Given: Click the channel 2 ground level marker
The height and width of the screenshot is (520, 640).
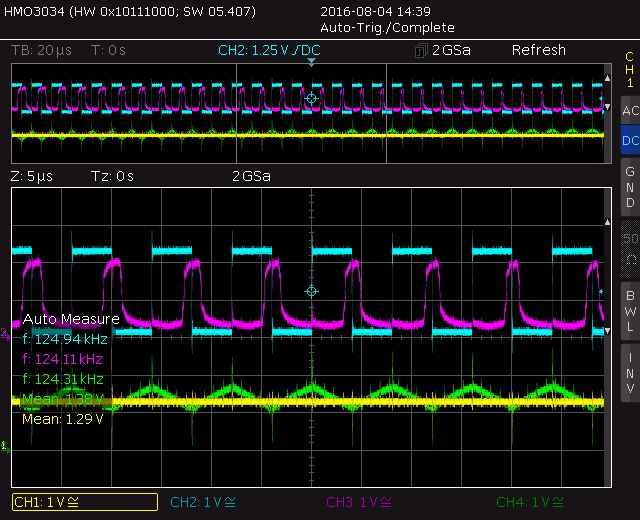Looking at the screenshot, I should pos(6,333).
